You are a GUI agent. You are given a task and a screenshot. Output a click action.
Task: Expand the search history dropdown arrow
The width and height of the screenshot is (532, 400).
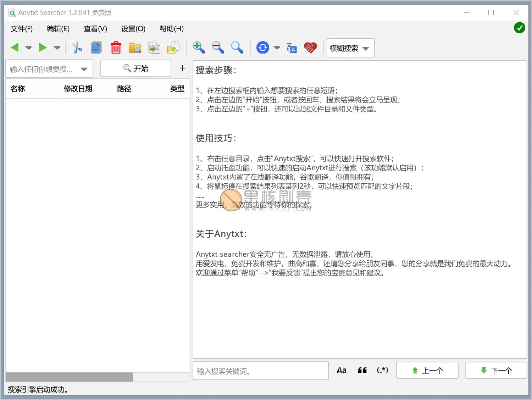click(x=84, y=69)
